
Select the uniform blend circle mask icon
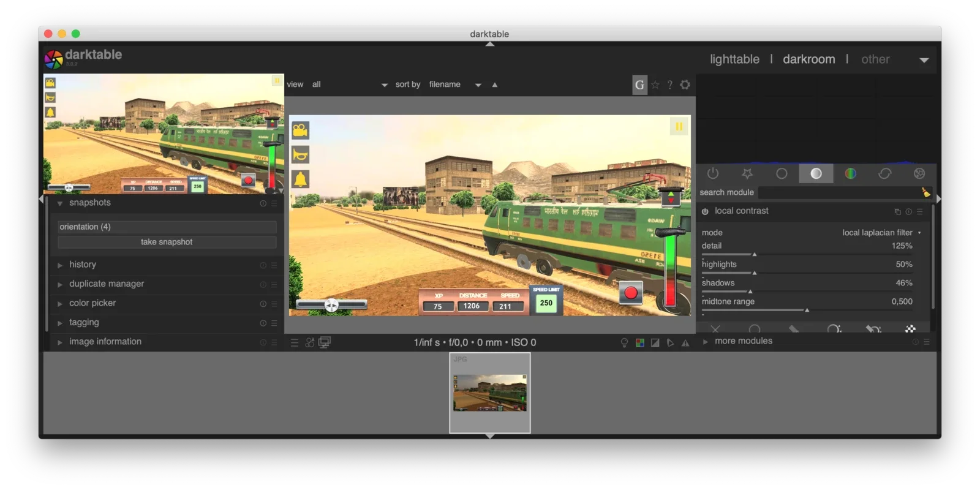pos(755,330)
